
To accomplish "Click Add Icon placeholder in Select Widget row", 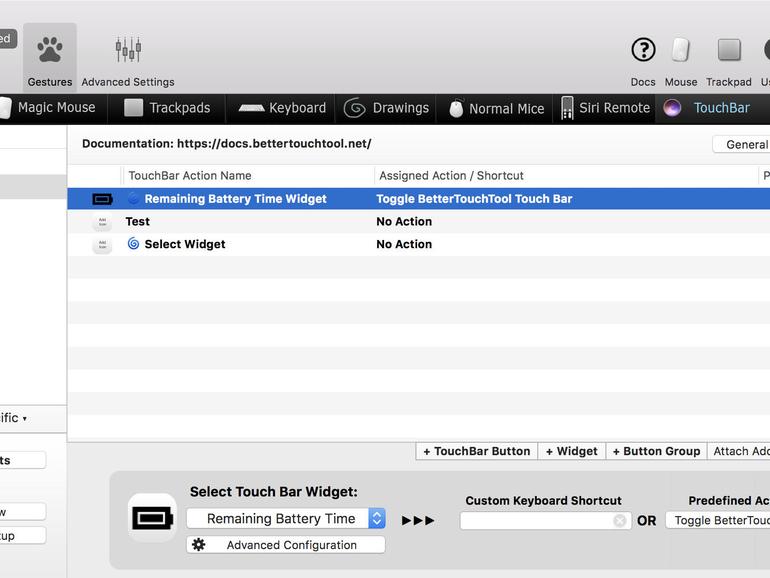I will coord(102,245).
